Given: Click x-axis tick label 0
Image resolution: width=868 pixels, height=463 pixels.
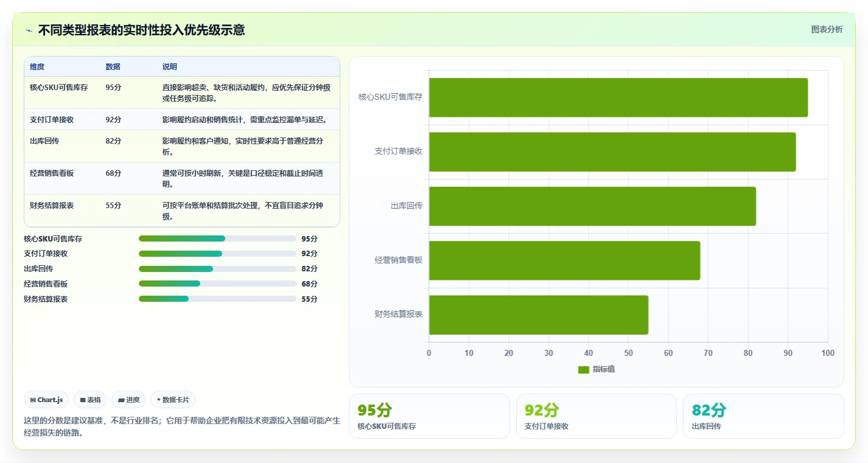Looking at the screenshot, I should [429, 353].
